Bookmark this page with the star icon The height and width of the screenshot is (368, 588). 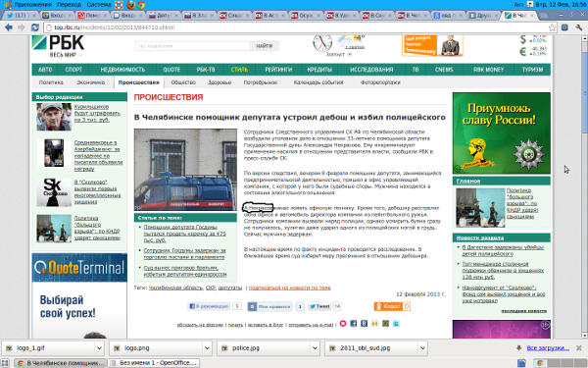click(x=552, y=27)
